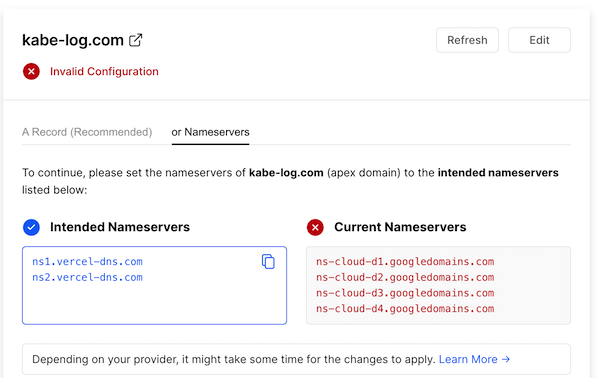Click blue checkmark beside Intended Nameservers

point(31,227)
